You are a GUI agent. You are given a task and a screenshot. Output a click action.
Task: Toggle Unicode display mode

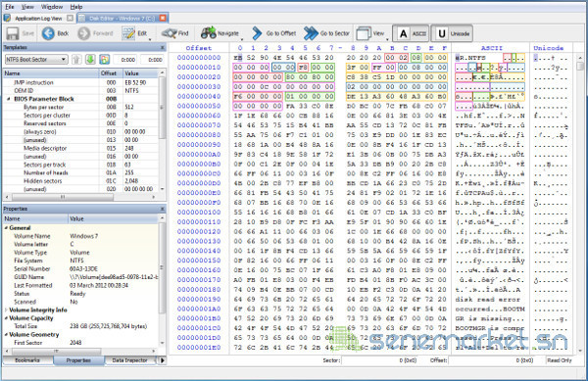tap(452, 33)
